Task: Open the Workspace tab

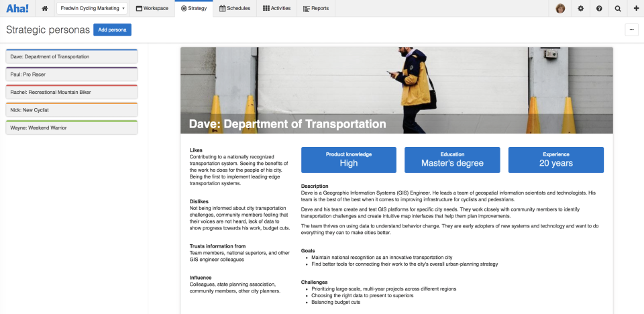Action: click(152, 8)
